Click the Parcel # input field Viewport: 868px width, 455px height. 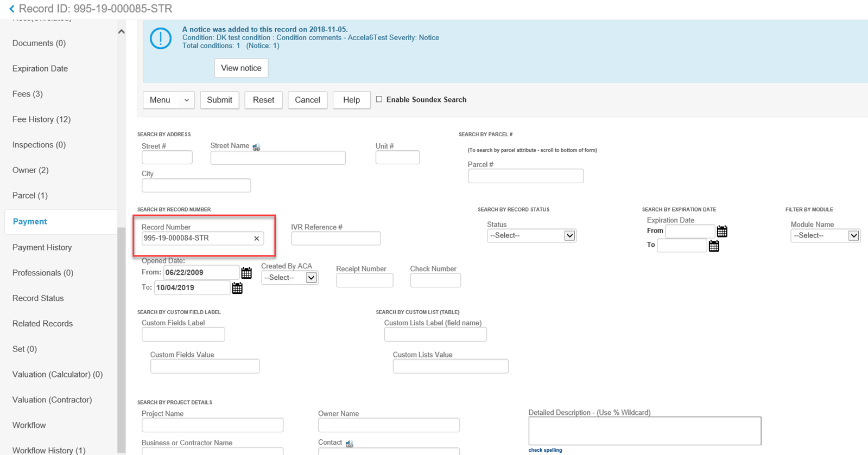(525, 176)
